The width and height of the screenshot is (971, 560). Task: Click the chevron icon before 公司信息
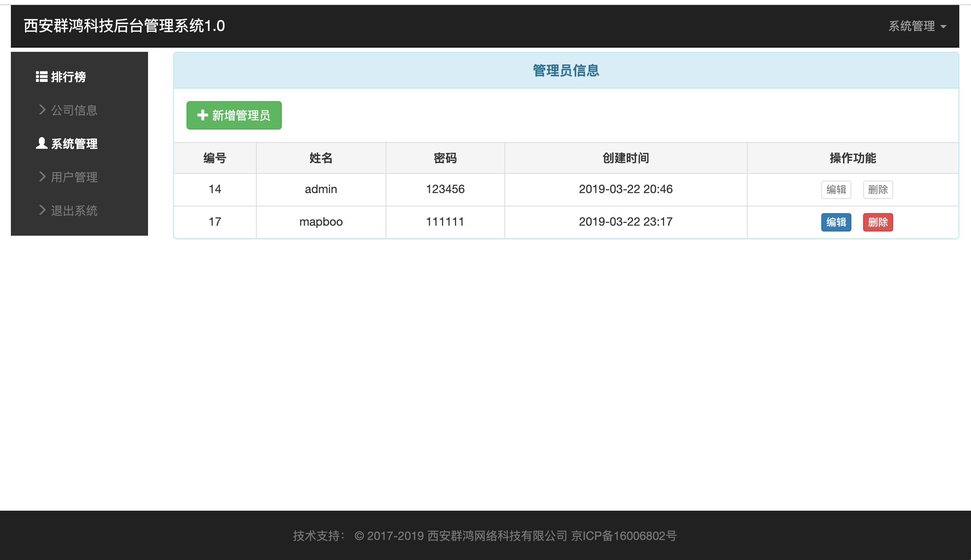point(42,109)
